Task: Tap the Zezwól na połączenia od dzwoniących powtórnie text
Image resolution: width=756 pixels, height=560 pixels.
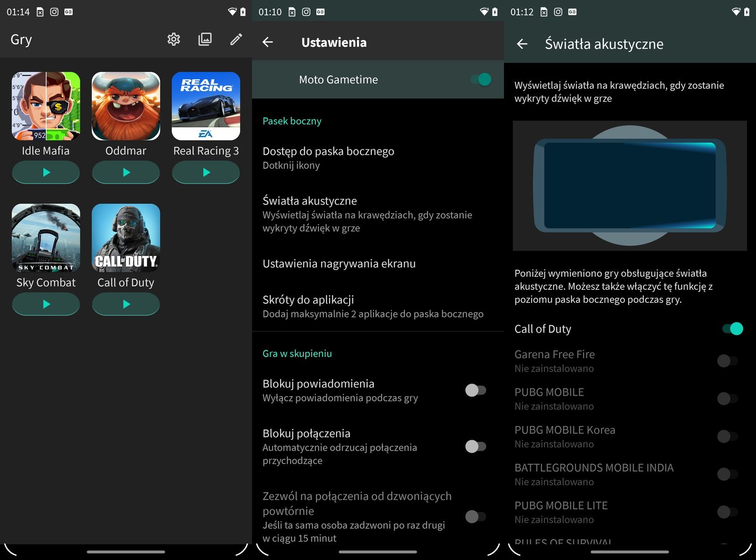Action: (x=357, y=503)
